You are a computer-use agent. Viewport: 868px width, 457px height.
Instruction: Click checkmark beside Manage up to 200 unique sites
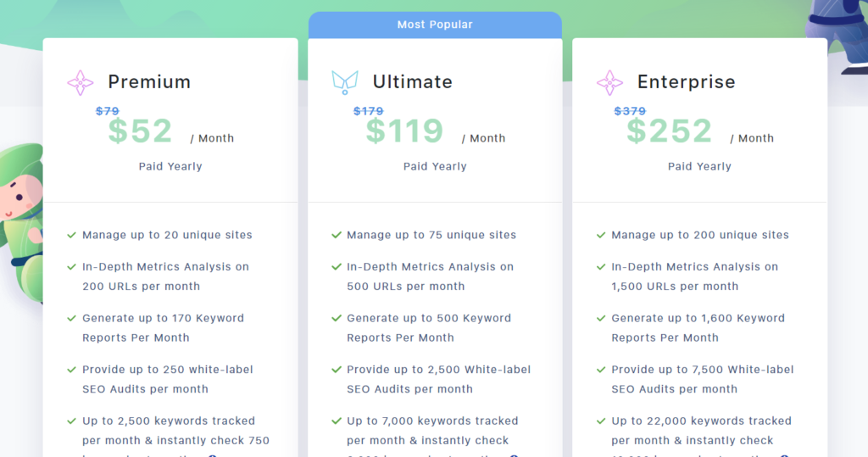point(601,235)
